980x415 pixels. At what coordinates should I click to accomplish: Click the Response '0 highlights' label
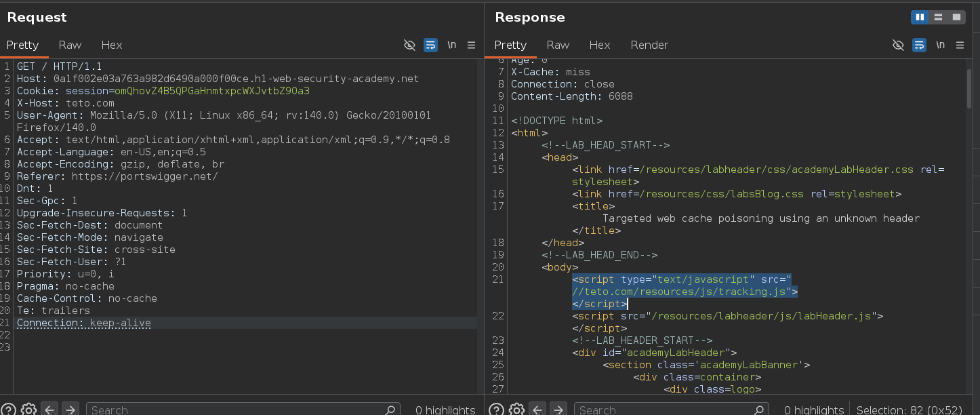tap(814, 410)
